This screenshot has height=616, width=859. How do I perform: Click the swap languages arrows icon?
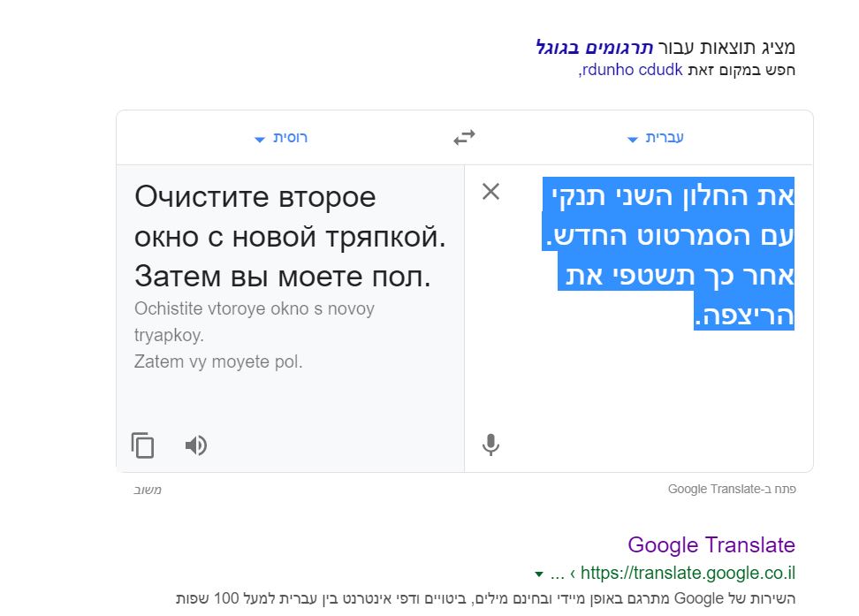(463, 136)
